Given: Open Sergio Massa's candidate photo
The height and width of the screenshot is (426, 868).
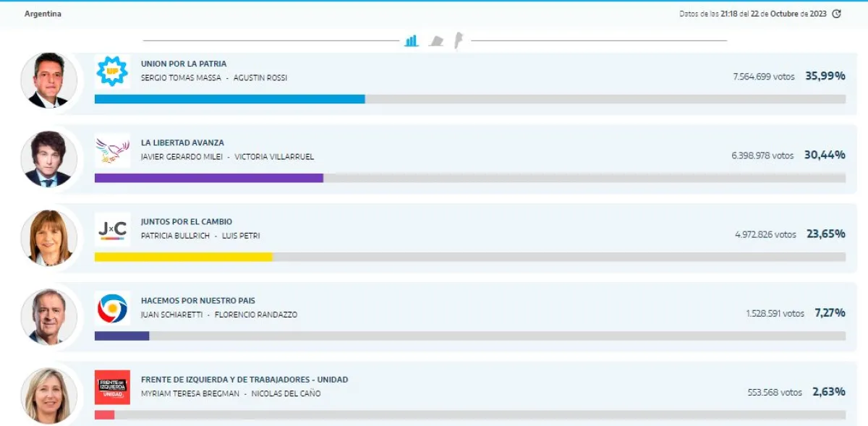Looking at the screenshot, I should point(48,80).
